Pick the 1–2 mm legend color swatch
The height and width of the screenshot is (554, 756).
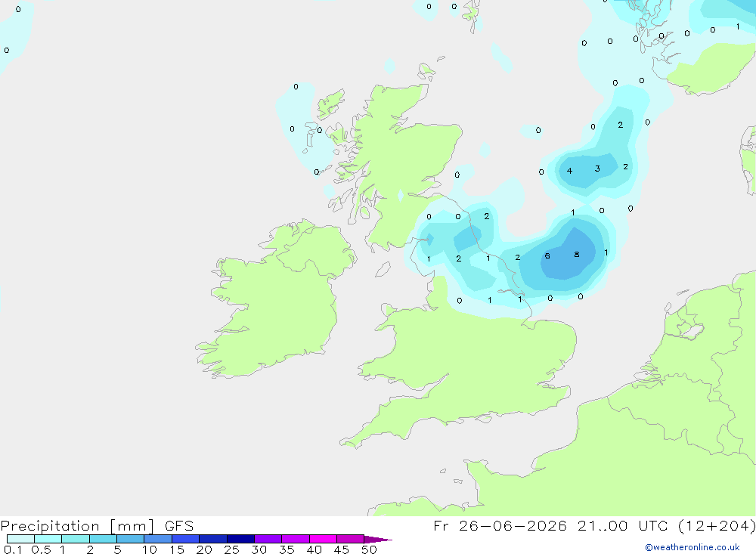pos(76,539)
